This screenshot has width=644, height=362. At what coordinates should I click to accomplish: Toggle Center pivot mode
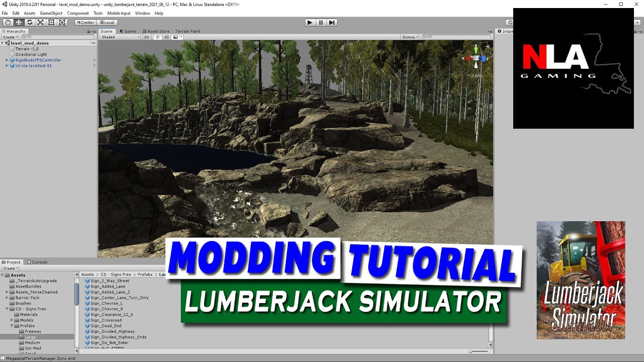(x=85, y=22)
